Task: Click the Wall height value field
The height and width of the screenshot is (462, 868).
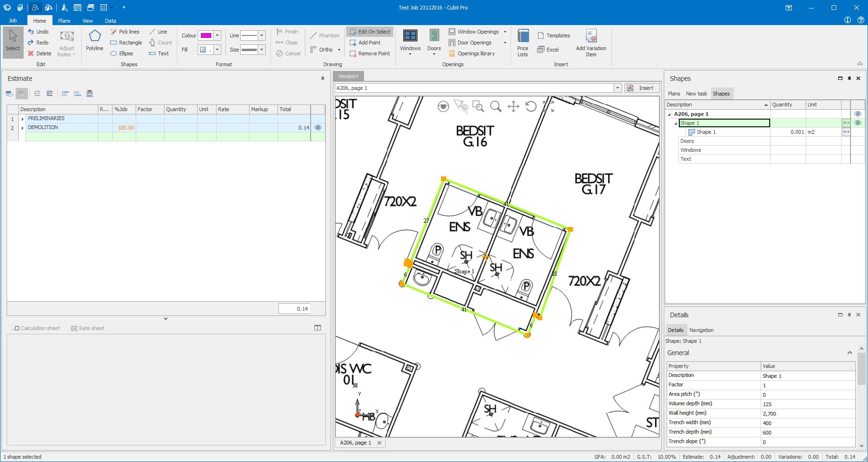Action: (x=807, y=413)
